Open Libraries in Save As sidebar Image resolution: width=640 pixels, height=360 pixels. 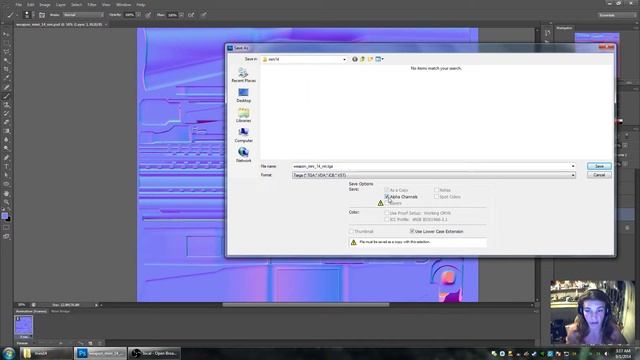point(243,115)
